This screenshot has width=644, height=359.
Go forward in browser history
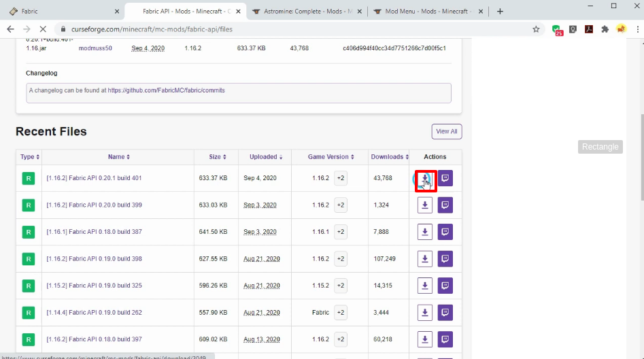(27, 29)
